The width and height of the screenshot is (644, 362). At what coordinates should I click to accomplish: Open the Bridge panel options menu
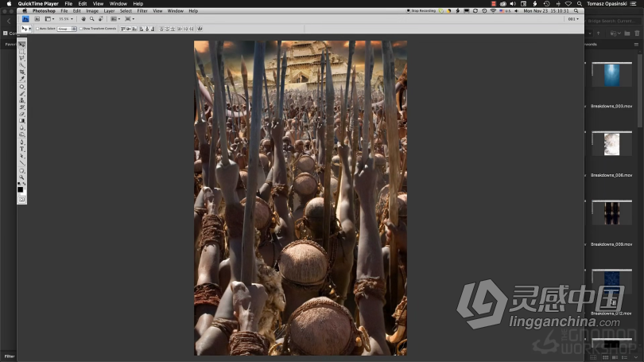pos(636,45)
